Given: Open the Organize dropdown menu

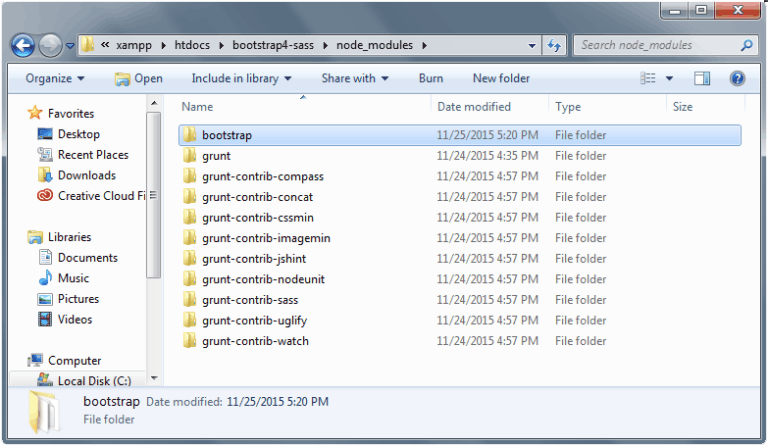Looking at the screenshot, I should coord(55,78).
